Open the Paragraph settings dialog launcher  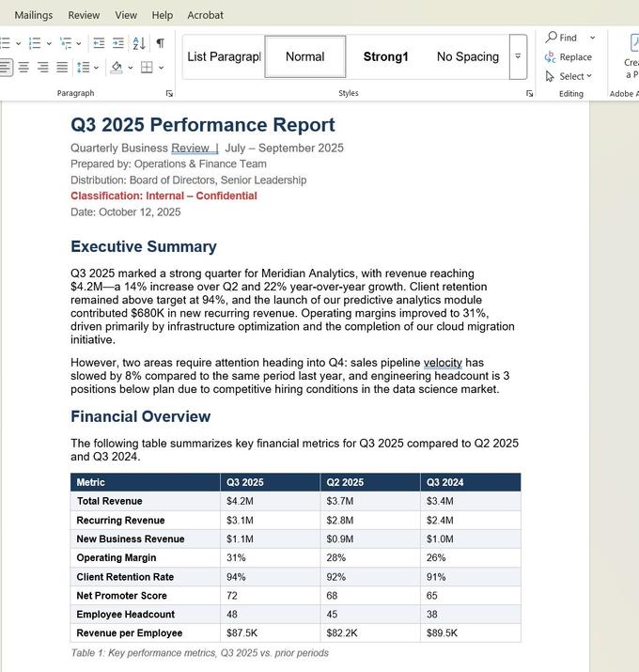coord(169,93)
